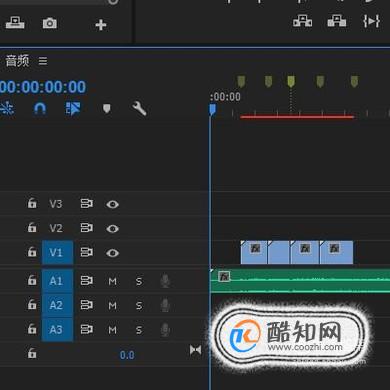Click the blue playhead on time ruler
The width and height of the screenshot is (390, 390).
pos(212,110)
